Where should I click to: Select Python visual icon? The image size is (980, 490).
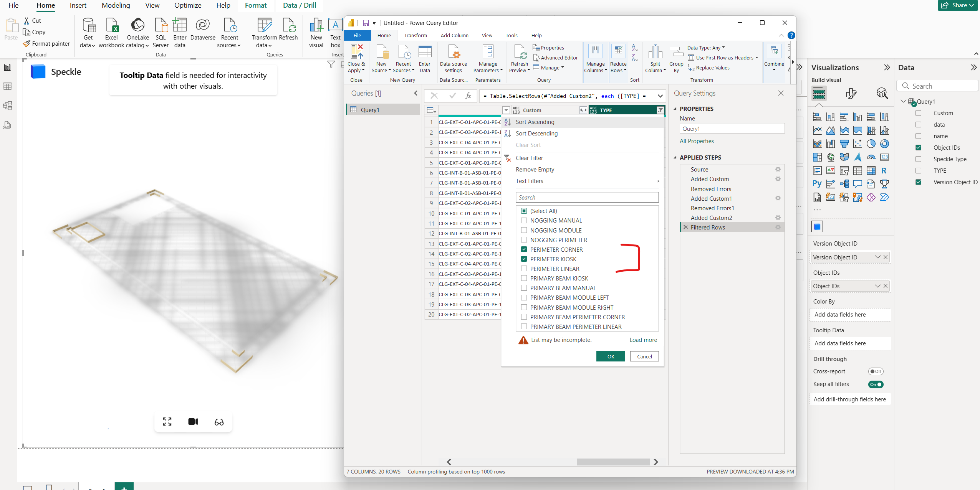[x=817, y=184]
